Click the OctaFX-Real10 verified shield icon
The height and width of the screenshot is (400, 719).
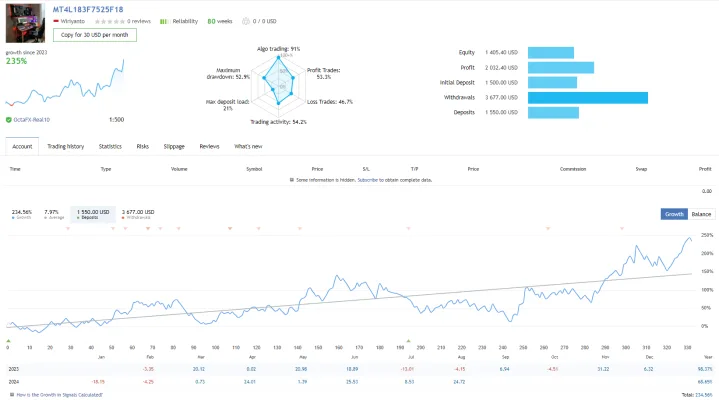pos(9,120)
